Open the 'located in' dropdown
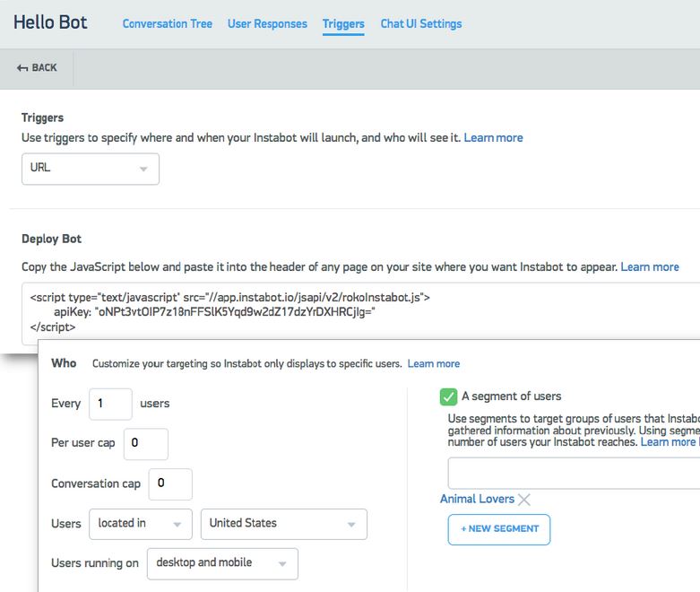Screen dimensions: 700x592 coord(141,524)
